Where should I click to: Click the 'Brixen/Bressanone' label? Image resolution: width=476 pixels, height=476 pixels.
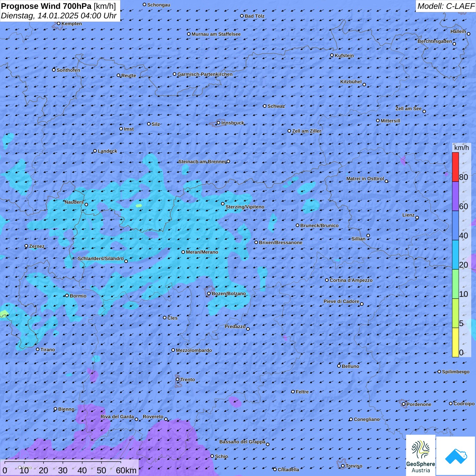280,242
